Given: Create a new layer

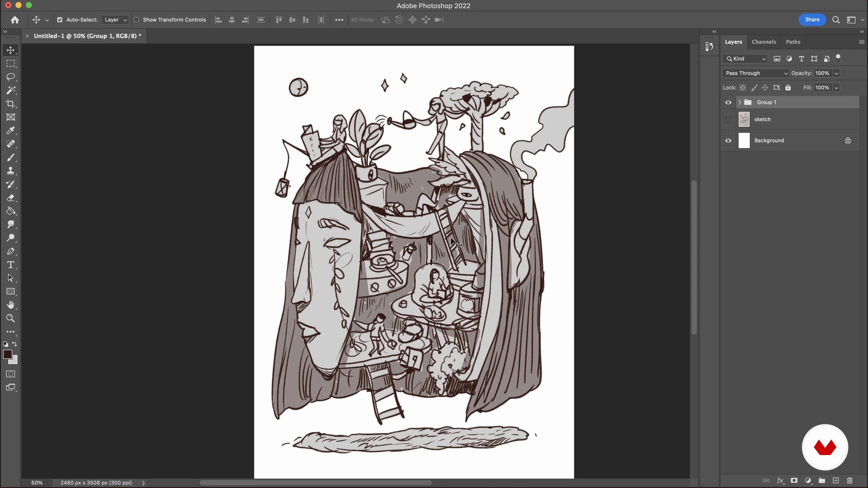Looking at the screenshot, I should (x=836, y=481).
